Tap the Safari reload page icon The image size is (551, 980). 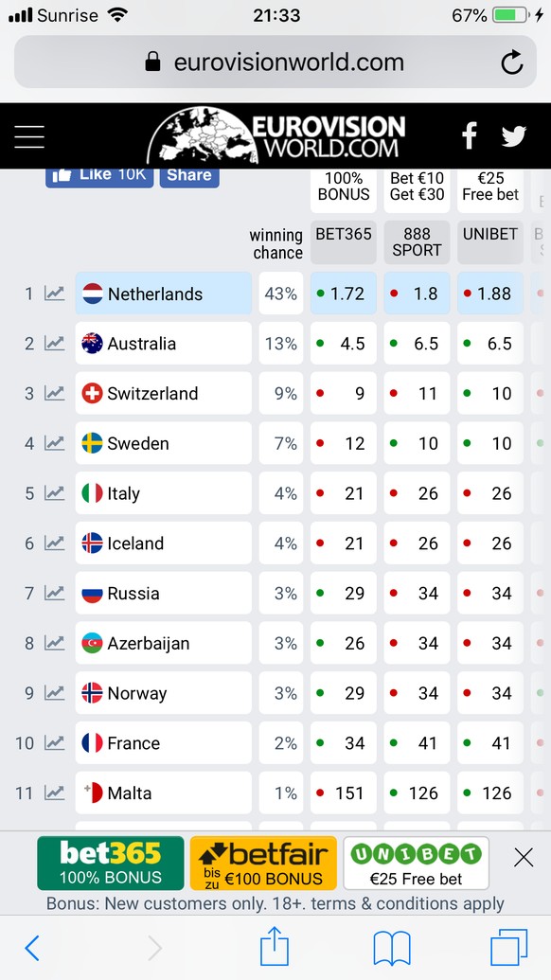tap(511, 62)
